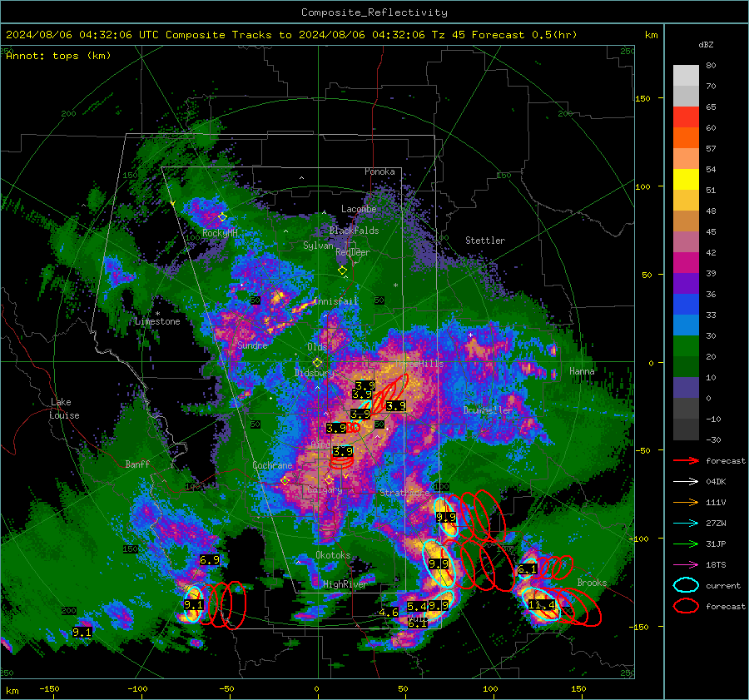Click the Ponoka city label
749x700 pixels.
(x=379, y=172)
